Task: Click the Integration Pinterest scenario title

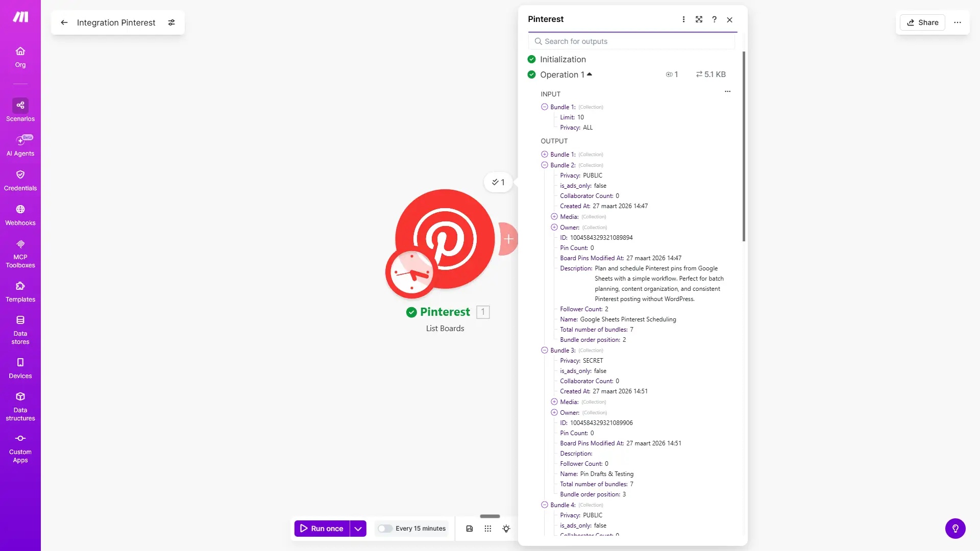Action: tap(116, 22)
